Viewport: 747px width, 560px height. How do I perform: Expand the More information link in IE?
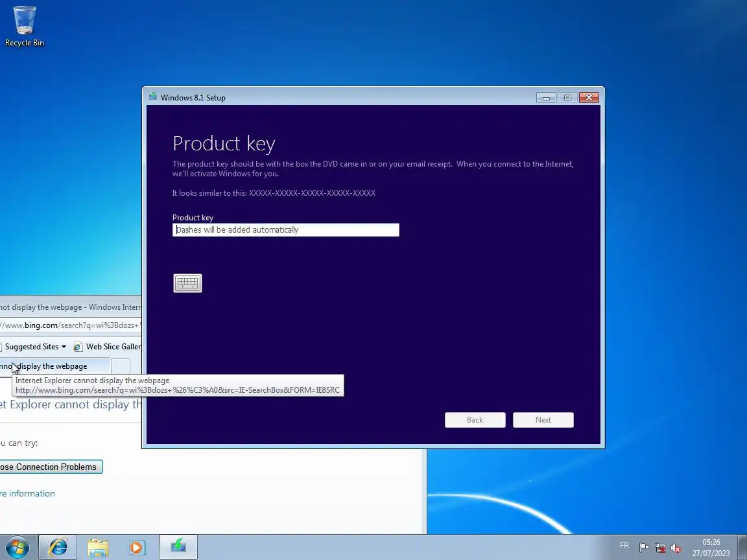tap(27, 493)
